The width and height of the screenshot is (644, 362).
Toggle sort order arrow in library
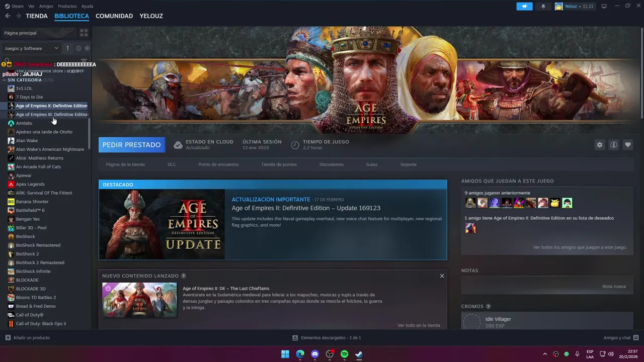[x=67, y=48]
